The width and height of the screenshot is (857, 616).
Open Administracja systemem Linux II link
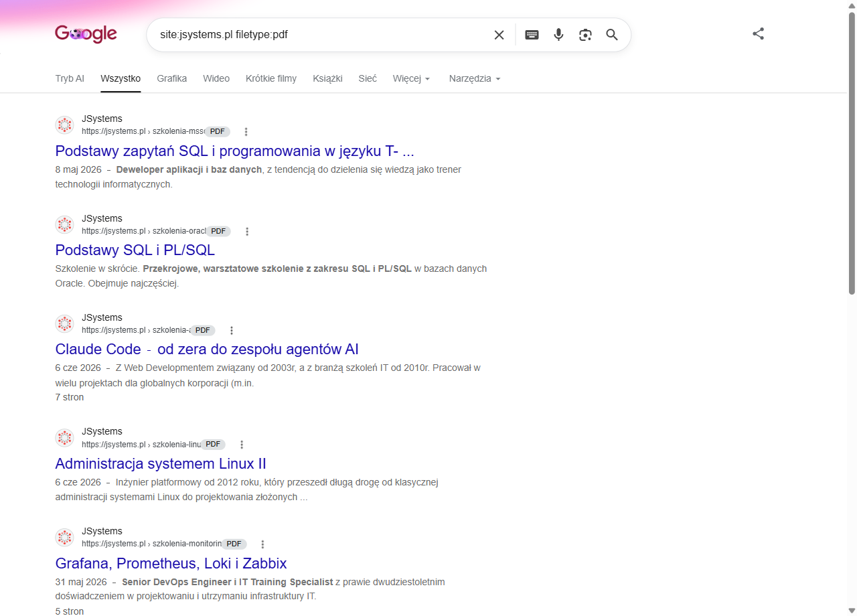click(161, 463)
